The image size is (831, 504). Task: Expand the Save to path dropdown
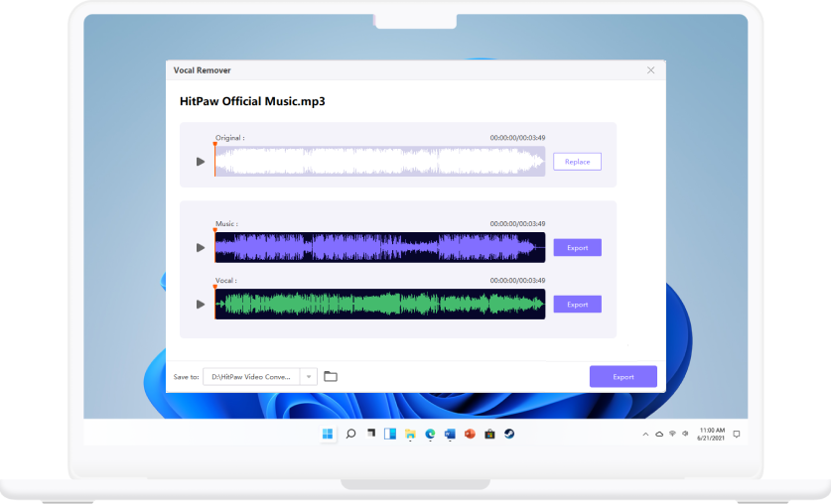pos(309,377)
